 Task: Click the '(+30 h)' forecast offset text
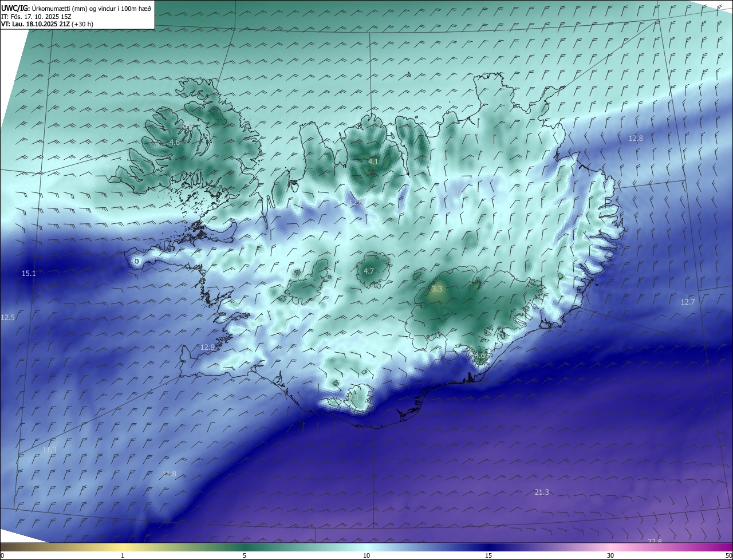point(82,24)
